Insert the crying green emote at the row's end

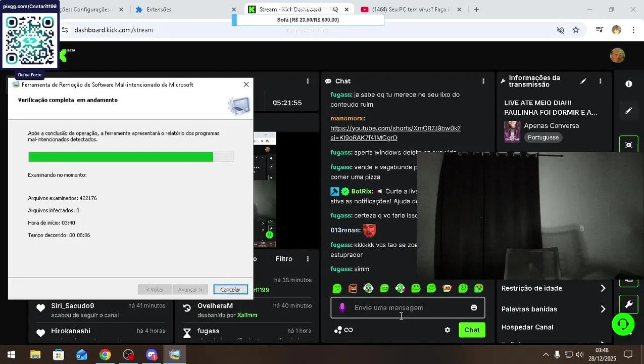tap(479, 288)
